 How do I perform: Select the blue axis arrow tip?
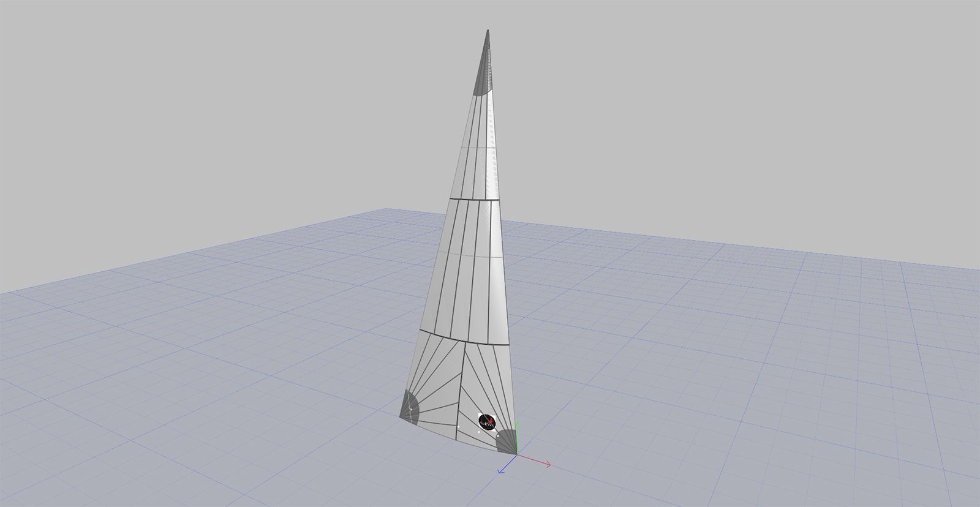pos(501,471)
